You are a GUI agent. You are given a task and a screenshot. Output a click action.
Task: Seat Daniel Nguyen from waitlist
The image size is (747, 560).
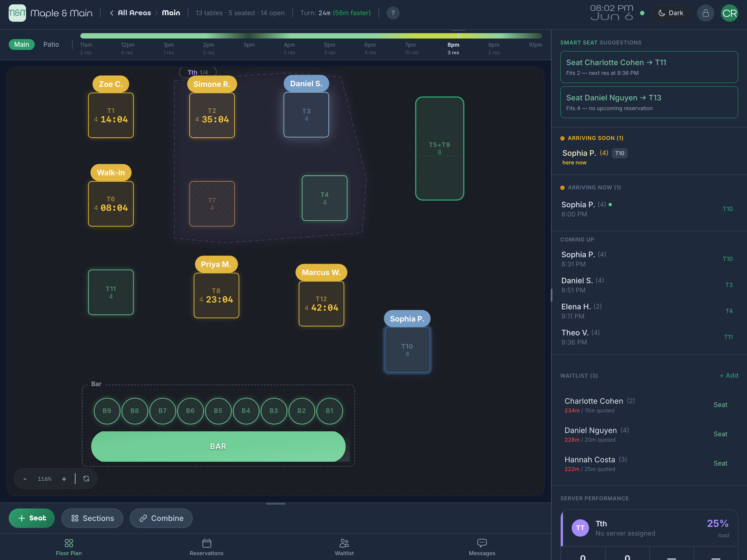click(x=720, y=434)
